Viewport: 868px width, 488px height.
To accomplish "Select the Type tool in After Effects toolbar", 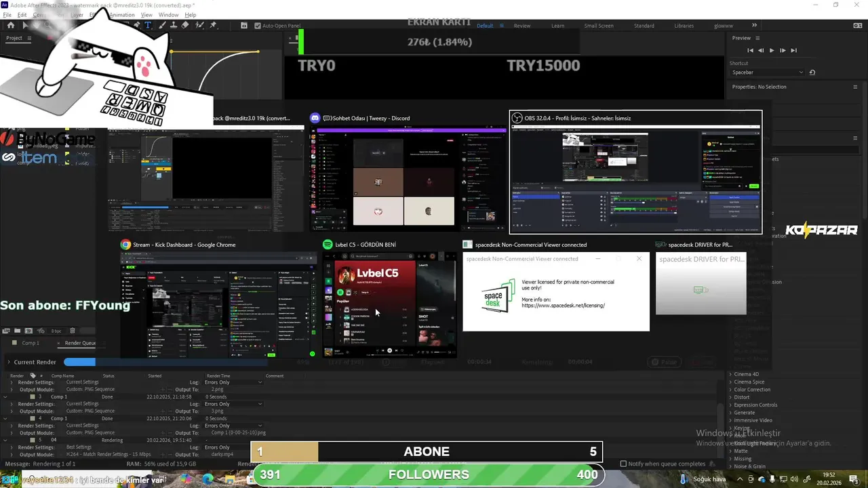I will 148,25.
